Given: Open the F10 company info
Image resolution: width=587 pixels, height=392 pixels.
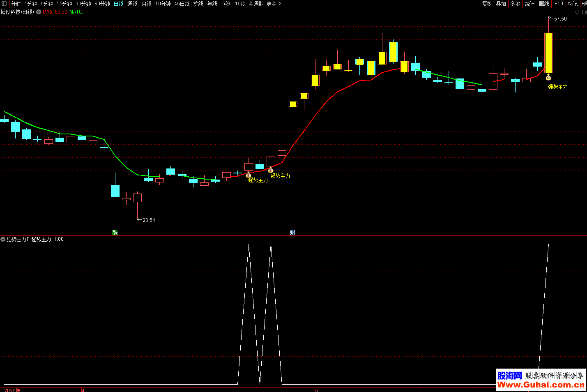Looking at the screenshot, I should click(559, 4).
